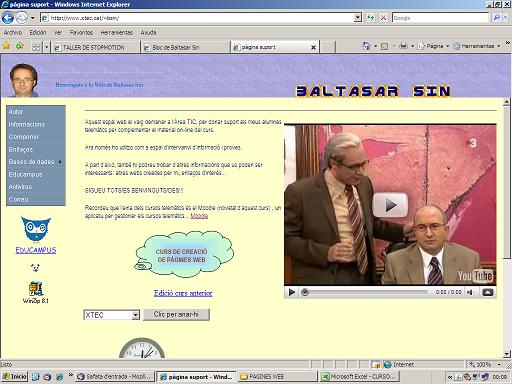Run search with the magnifier icon

[x=496, y=18]
